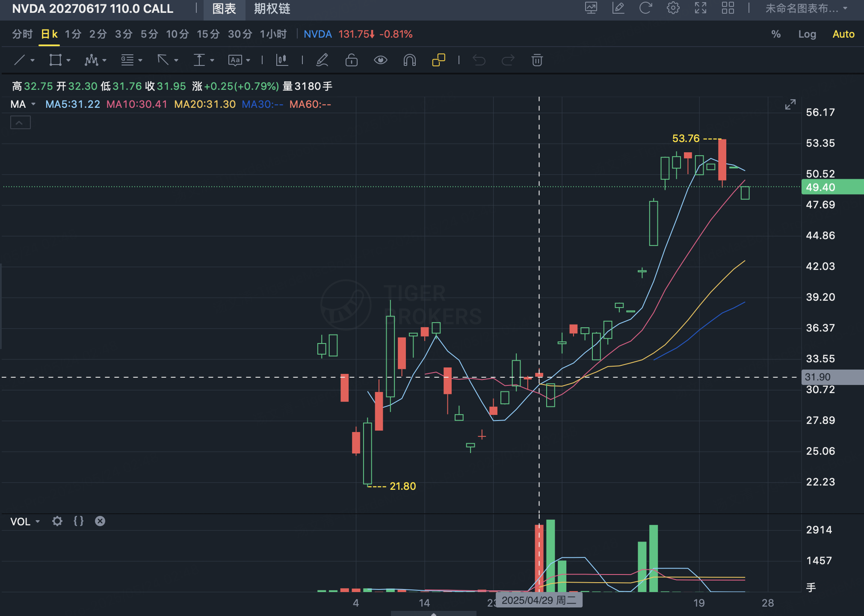Redo the last drawing action
The width and height of the screenshot is (864, 616).
pos(508,60)
